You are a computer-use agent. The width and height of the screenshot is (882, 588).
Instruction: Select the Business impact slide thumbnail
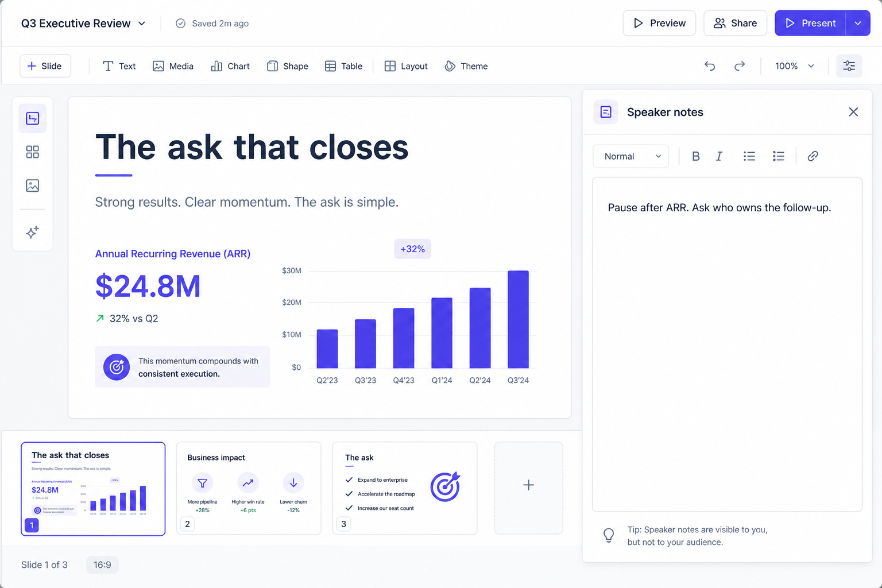coord(249,488)
